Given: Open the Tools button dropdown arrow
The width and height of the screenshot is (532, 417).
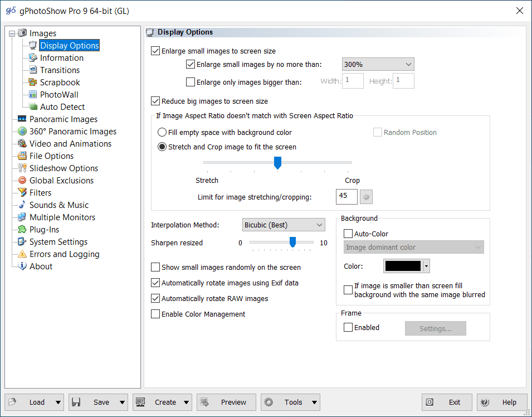Looking at the screenshot, I should click(x=315, y=403).
